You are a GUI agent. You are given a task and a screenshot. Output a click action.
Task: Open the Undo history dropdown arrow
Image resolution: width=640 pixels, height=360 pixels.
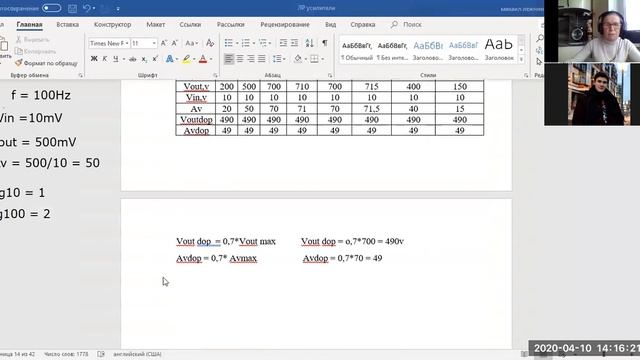click(94, 9)
